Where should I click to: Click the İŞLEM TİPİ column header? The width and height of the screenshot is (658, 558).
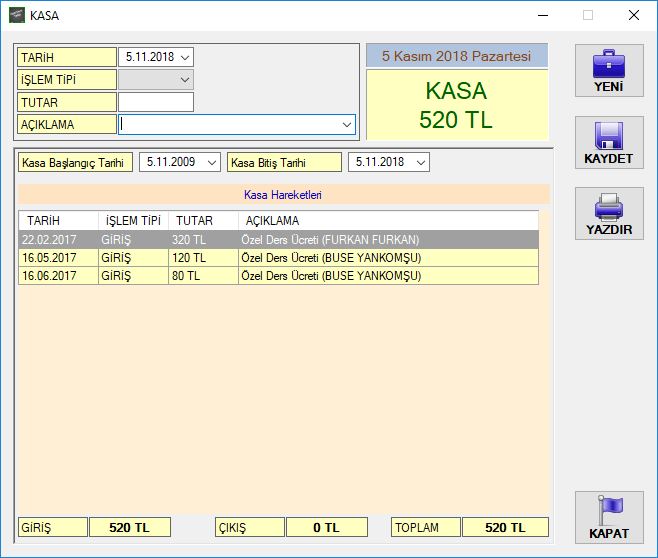pyautogui.click(x=133, y=221)
